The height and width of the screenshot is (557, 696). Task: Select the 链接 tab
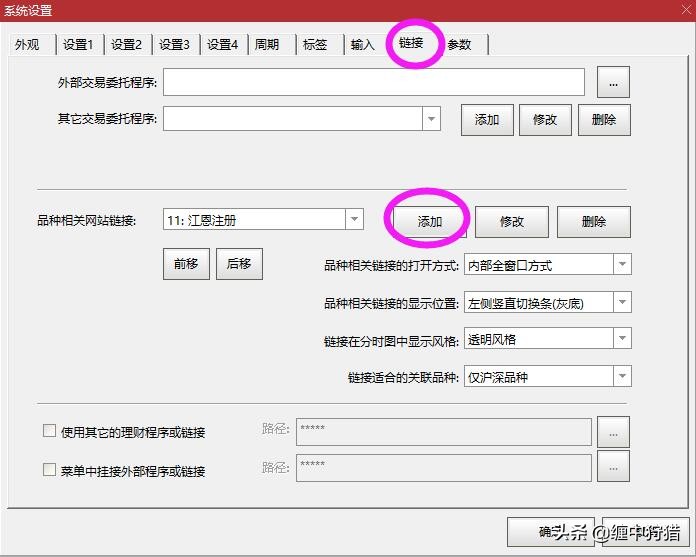(x=415, y=43)
